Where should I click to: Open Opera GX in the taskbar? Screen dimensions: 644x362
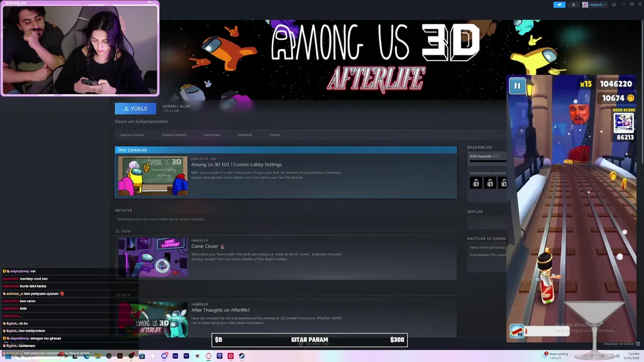tap(208, 356)
